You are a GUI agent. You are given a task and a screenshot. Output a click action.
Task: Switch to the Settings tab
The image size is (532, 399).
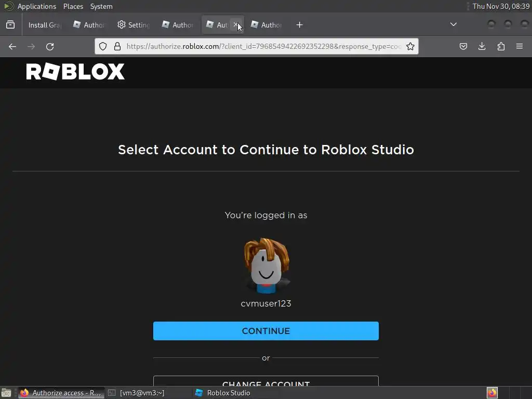tap(134, 25)
